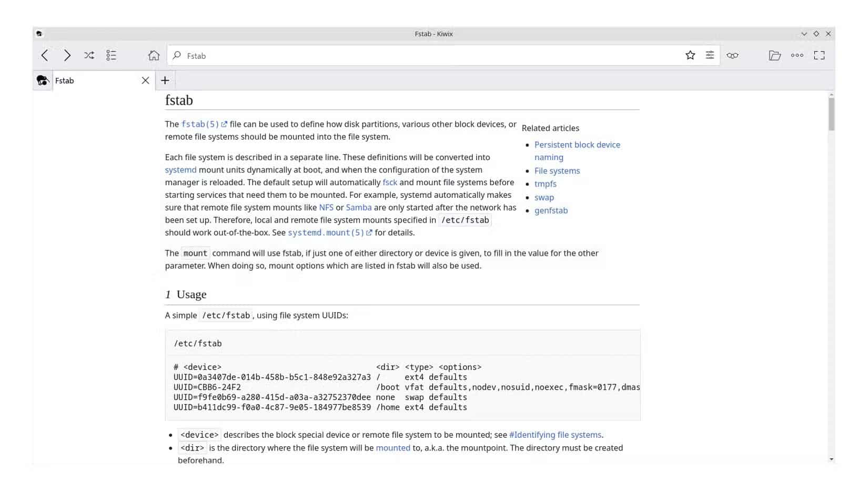
Task: Open a ZIM file using folder icon
Action: pos(774,55)
